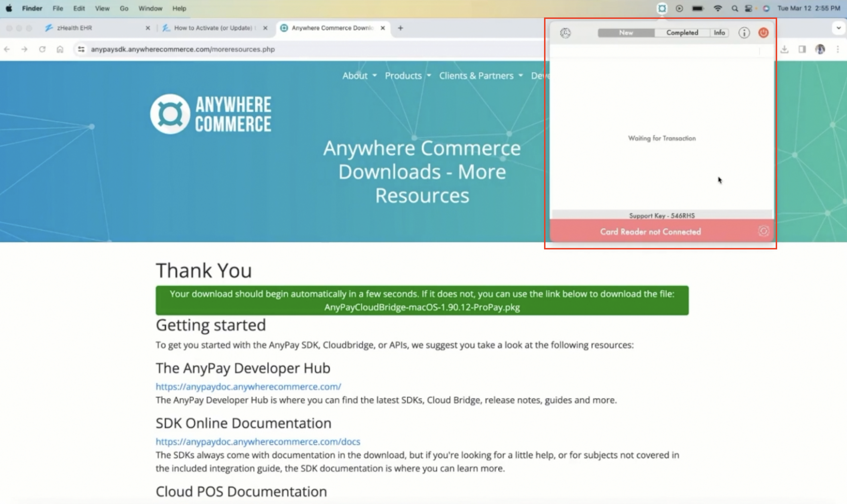This screenshot has width=847, height=504.
Task: Open the Edit menu
Action: click(79, 9)
